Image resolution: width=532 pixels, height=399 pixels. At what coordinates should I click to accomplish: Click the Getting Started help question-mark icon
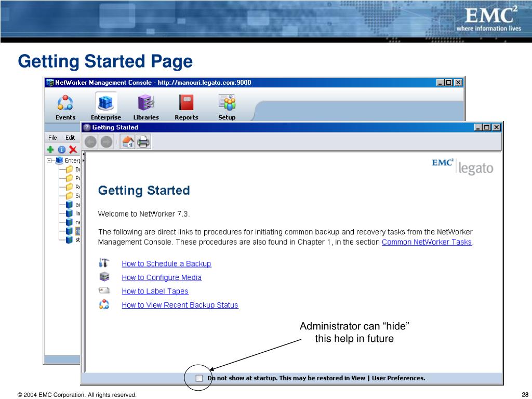(87, 127)
